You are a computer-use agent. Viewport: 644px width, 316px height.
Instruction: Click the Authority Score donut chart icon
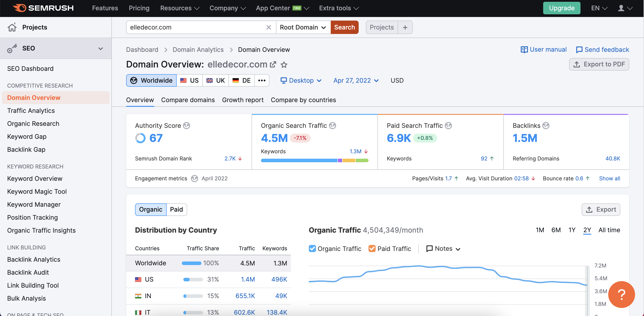pos(140,138)
